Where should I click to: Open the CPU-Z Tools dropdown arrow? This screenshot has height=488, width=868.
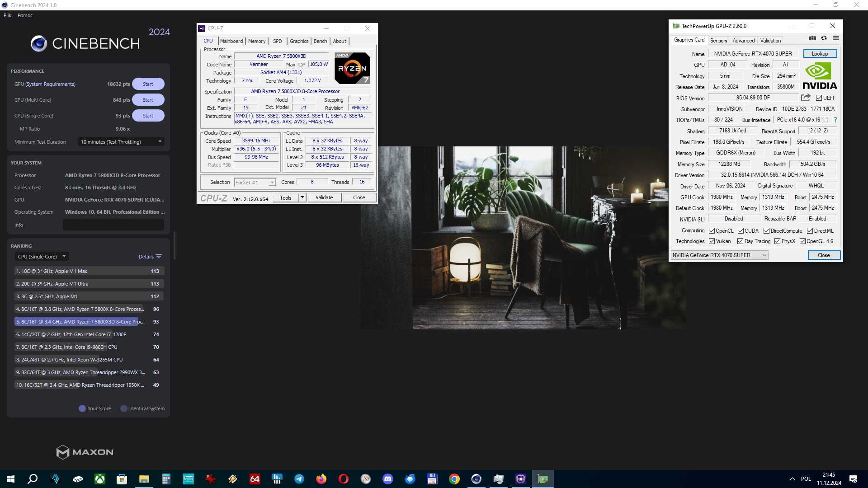[x=302, y=197]
